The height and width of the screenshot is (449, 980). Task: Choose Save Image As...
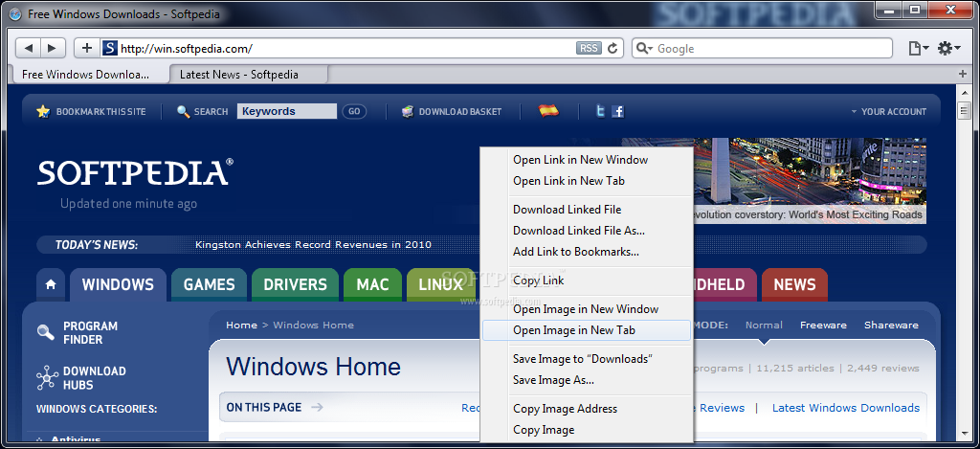587,380
